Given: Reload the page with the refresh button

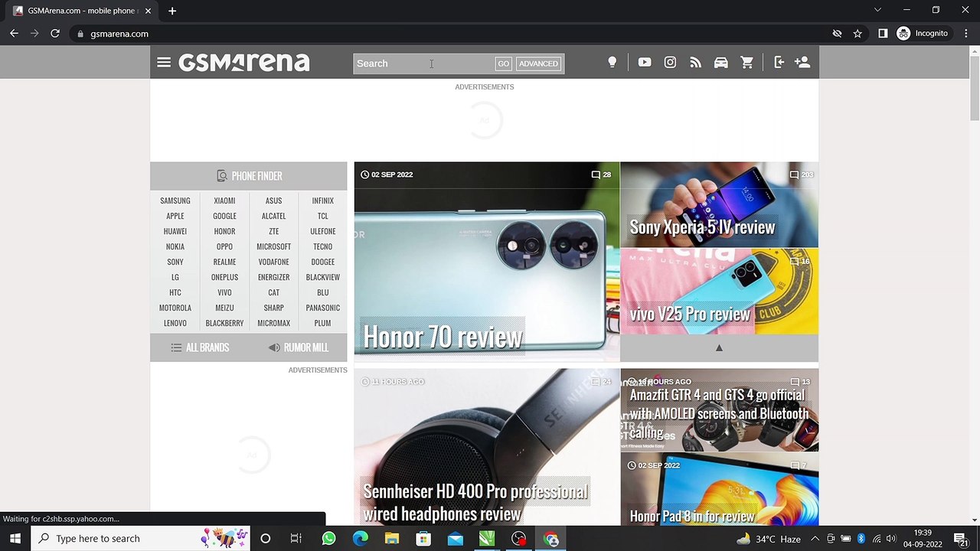Looking at the screenshot, I should (x=55, y=34).
